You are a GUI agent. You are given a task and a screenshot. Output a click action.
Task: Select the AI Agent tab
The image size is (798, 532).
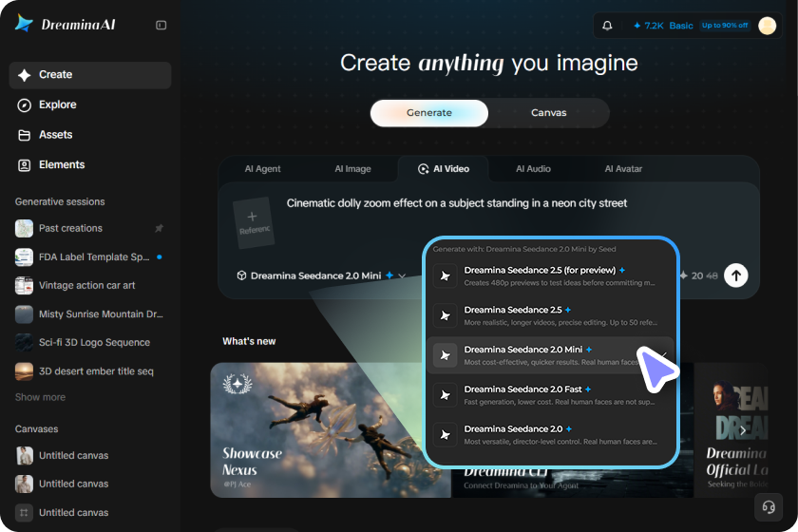coord(262,169)
